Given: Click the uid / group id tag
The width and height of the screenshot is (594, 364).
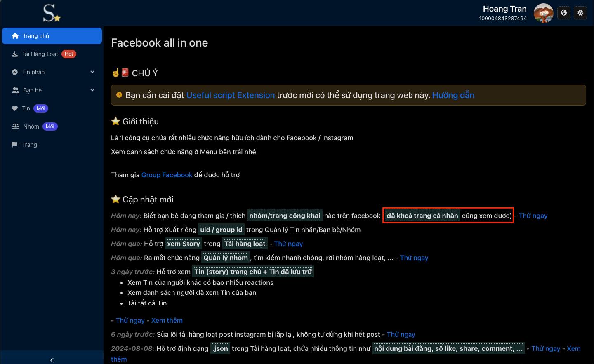Looking at the screenshot, I should click(x=221, y=230).
